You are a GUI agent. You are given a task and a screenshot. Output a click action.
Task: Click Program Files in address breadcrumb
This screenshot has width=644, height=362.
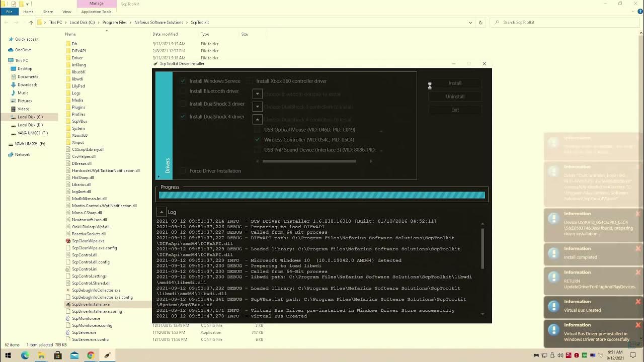point(115,23)
